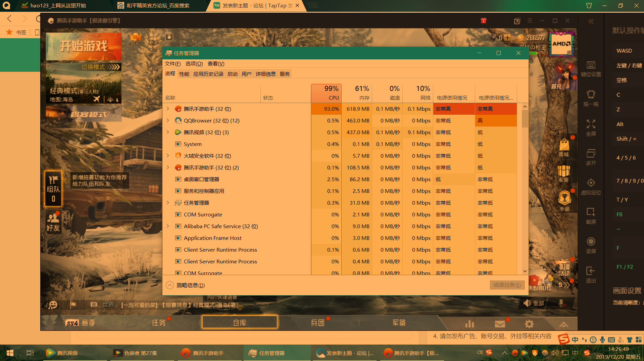Click the 结束任务 button
The width and height of the screenshot is (644, 361).
[x=507, y=285]
